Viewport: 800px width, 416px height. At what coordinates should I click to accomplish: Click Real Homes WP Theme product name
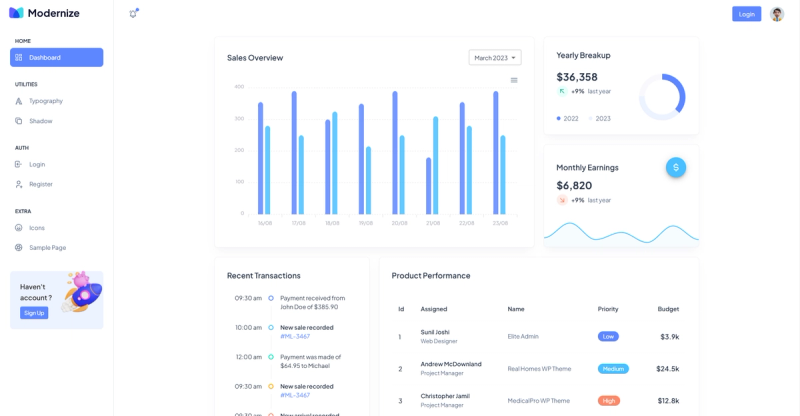539,369
